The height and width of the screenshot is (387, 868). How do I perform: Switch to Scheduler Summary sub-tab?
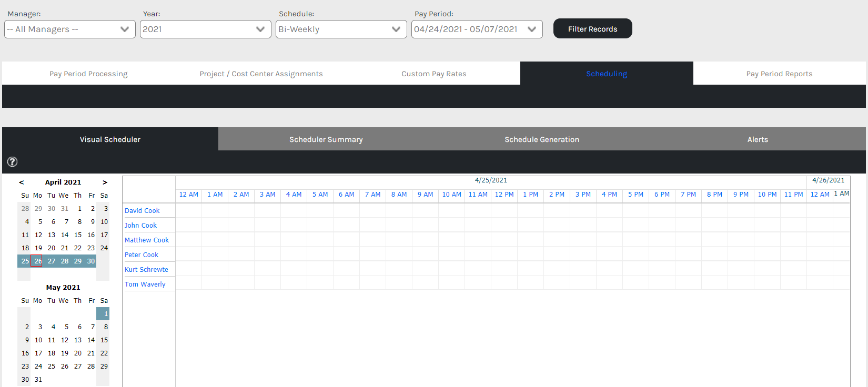pyautogui.click(x=326, y=139)
